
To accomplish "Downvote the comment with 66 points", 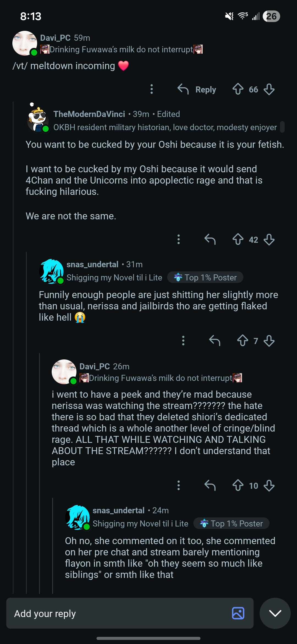I will click(x=269, y=89).
